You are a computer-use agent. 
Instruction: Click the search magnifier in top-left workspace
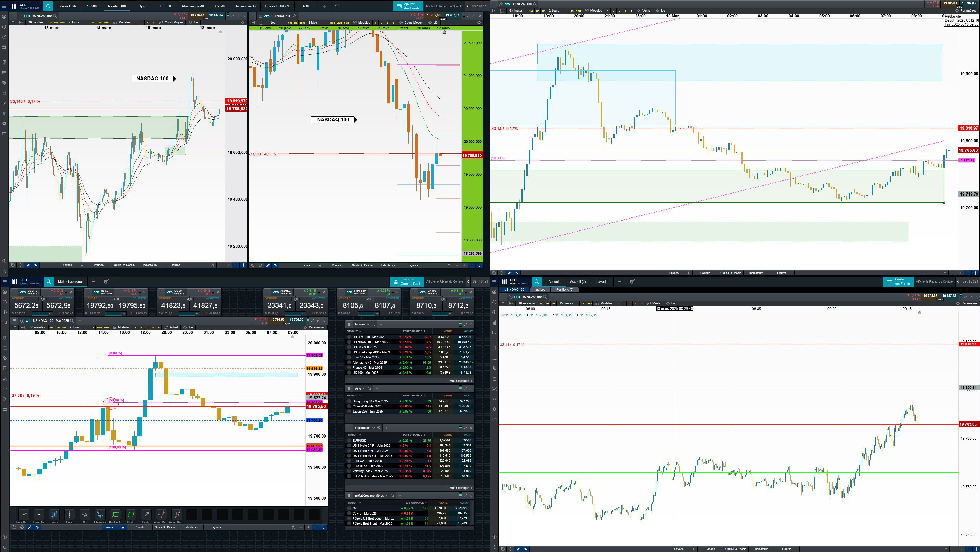tap(48, 6)
